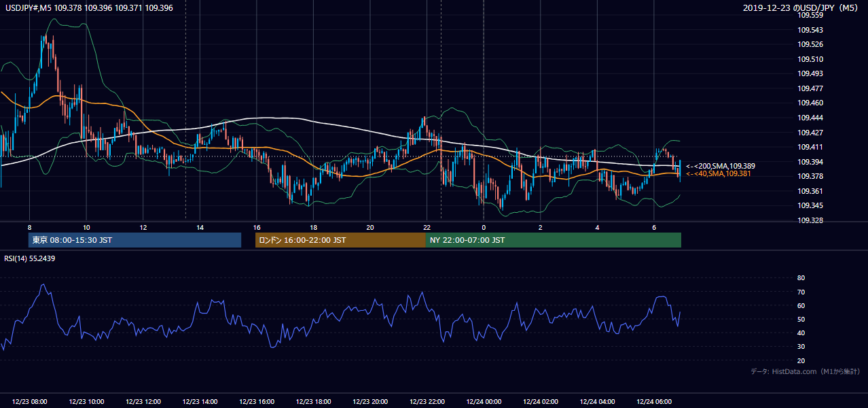Image resolution: width=868 pixels, height=408 pixels.
Task: Select the NY 22:00-07:00 JST session bar
Action: point(554,240)
